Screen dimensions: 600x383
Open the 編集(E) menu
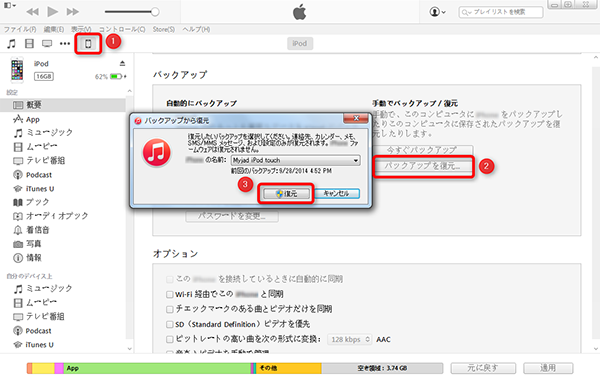54,29
